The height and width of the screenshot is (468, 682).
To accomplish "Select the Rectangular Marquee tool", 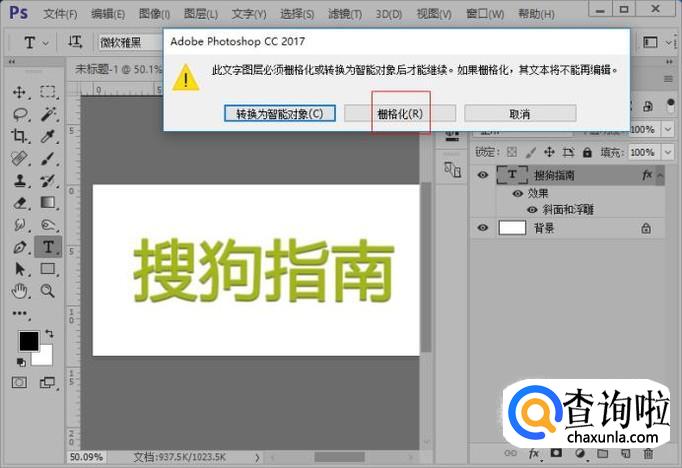I will point(47,92).
